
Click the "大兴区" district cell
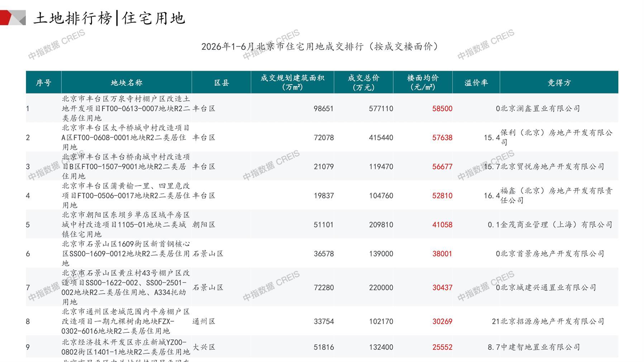tap(204, 347)
